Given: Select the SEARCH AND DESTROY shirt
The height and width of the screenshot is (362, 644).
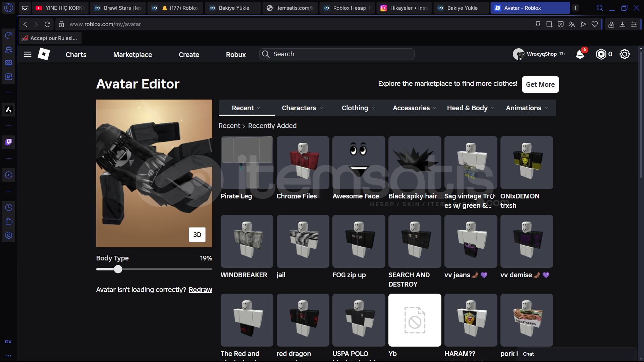Looking at the screenshot, I should click(x=415, y=241).
